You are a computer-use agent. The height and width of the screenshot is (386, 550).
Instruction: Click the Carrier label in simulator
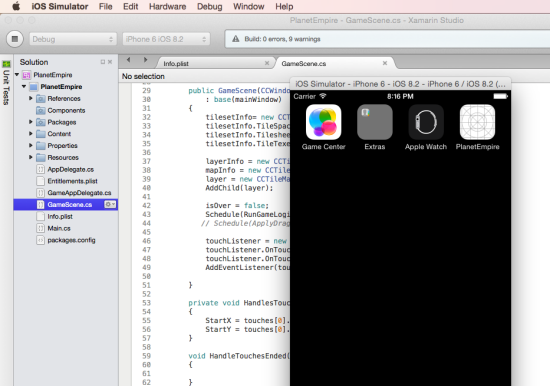304,96
